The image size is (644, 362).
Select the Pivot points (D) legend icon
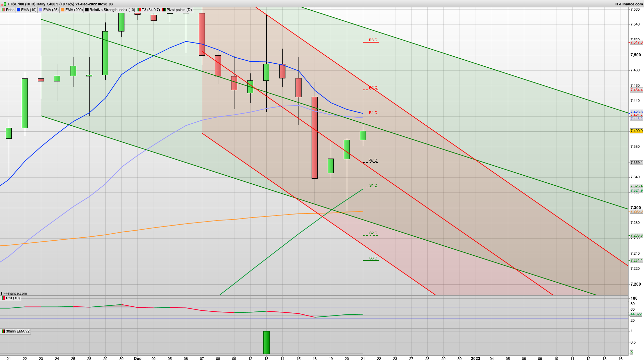(164, 10)
